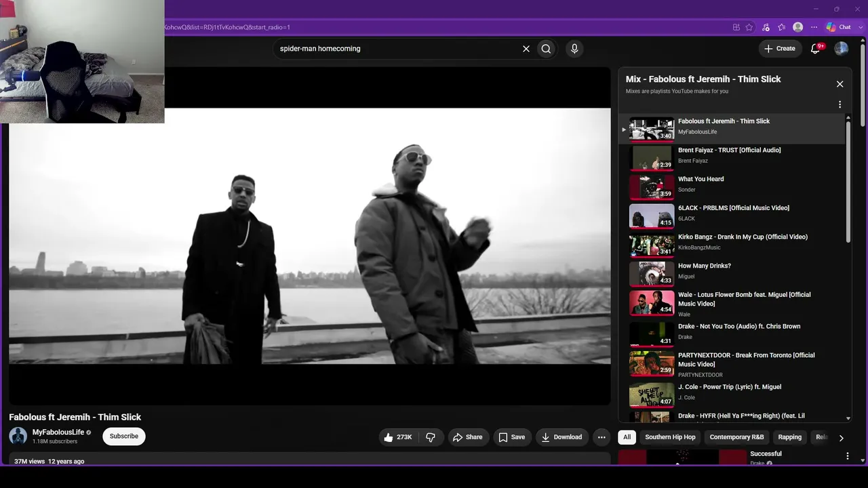
Task: Open the browser settings and more menu
Action: point(814,27)
